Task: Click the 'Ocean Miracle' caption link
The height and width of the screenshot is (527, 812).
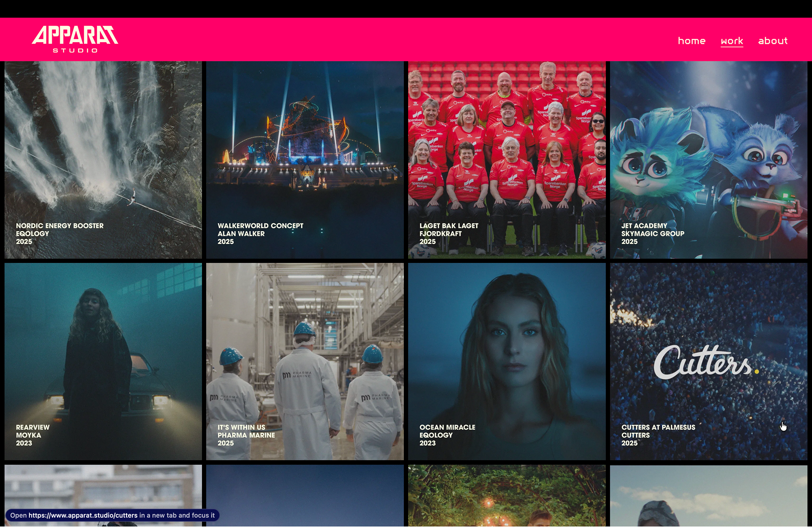Action: 447,427
